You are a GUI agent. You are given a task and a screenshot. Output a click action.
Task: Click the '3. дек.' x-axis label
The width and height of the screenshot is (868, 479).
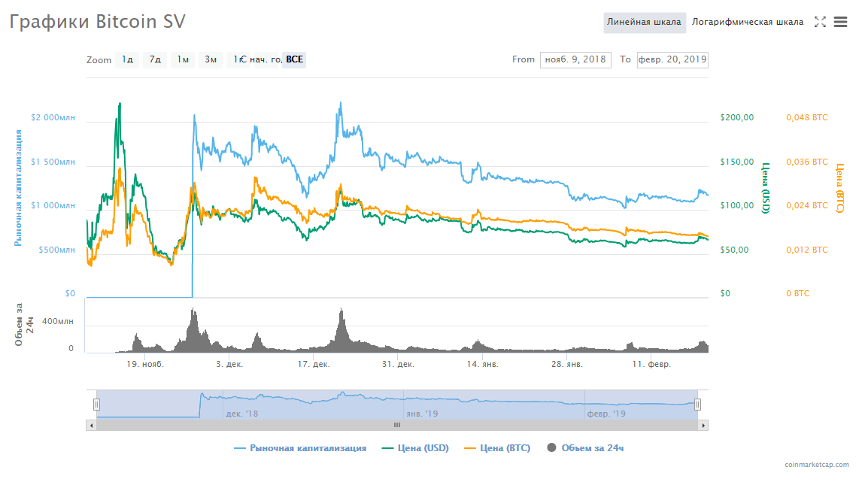coord(229,364)
